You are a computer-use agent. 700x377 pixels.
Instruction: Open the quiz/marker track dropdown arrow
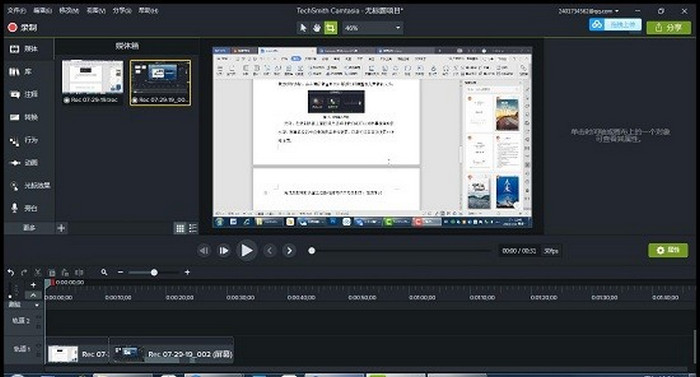pos(37,305)
